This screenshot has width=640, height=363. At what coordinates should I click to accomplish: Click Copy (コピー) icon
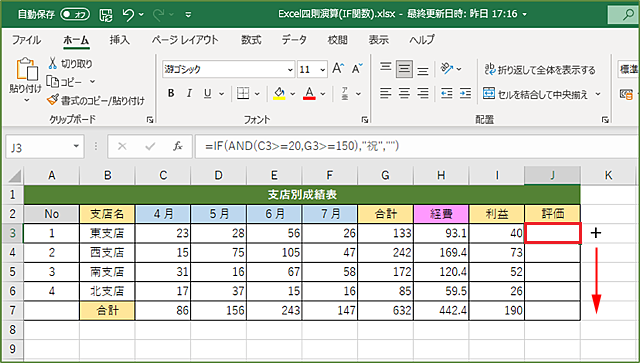pyautogui.click(x=53, y=82)
